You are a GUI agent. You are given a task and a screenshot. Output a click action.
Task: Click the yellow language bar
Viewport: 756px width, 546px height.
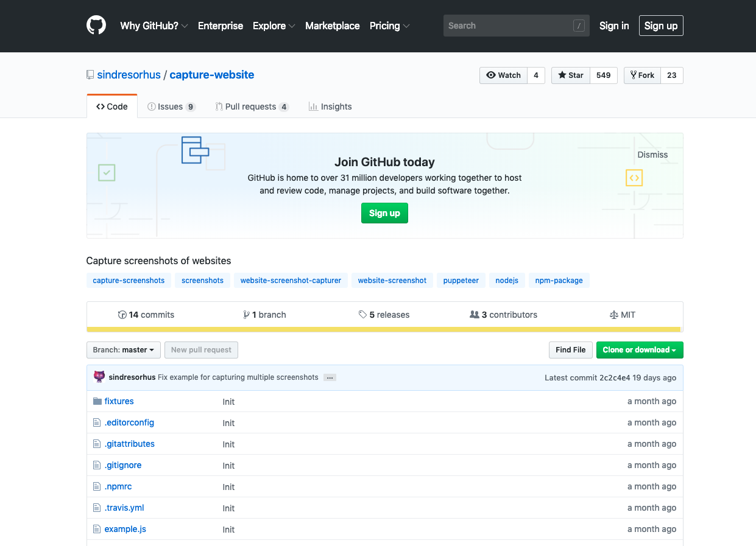coord(384,330)
